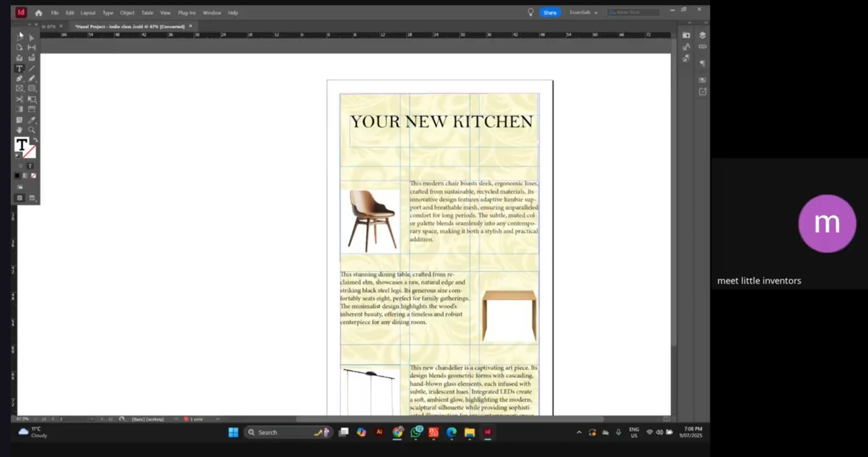
Task: Select the Scissors tool
Action: 20,99
